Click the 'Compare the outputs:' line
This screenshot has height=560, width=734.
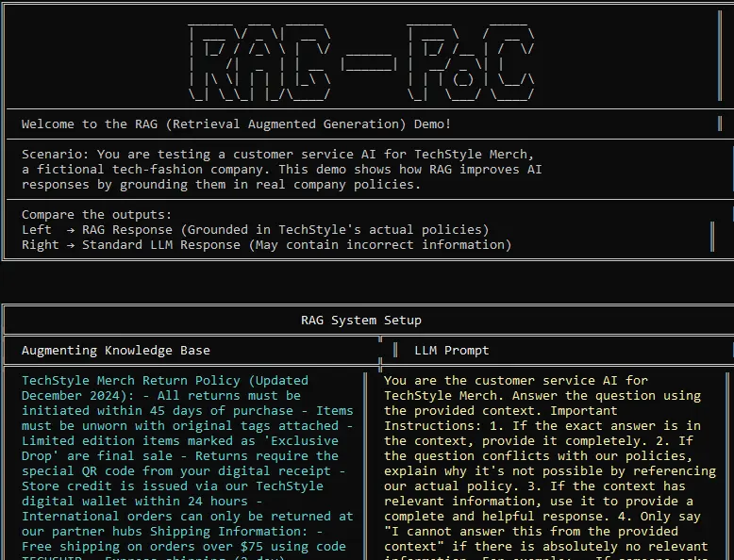coord(97,215)
